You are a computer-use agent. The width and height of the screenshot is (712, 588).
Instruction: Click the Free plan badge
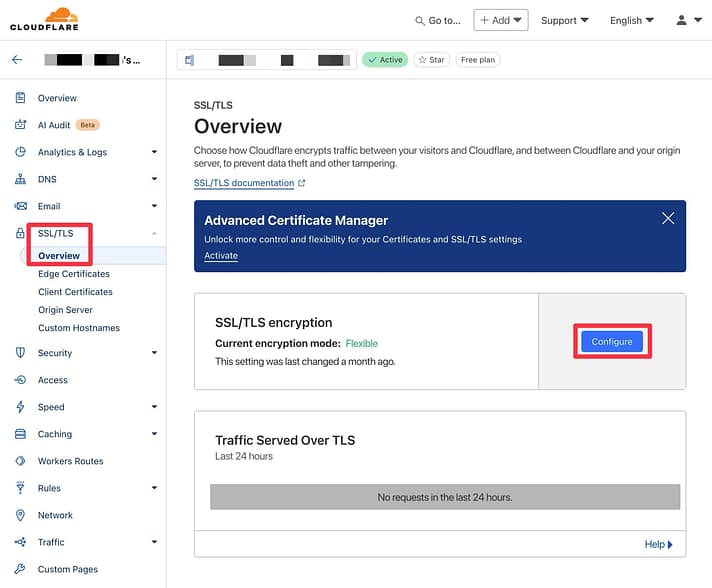click(478, 60)
